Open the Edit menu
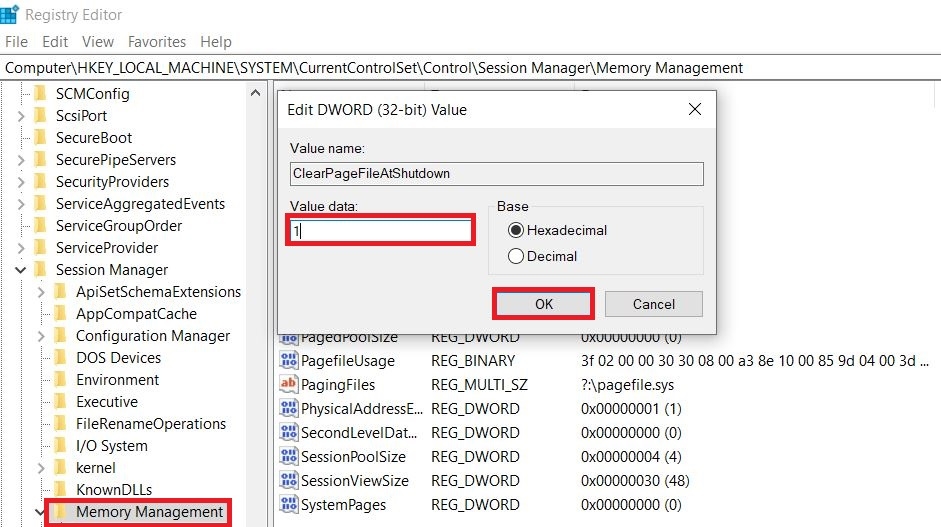941x527 pixels. (x=55, y=42)
